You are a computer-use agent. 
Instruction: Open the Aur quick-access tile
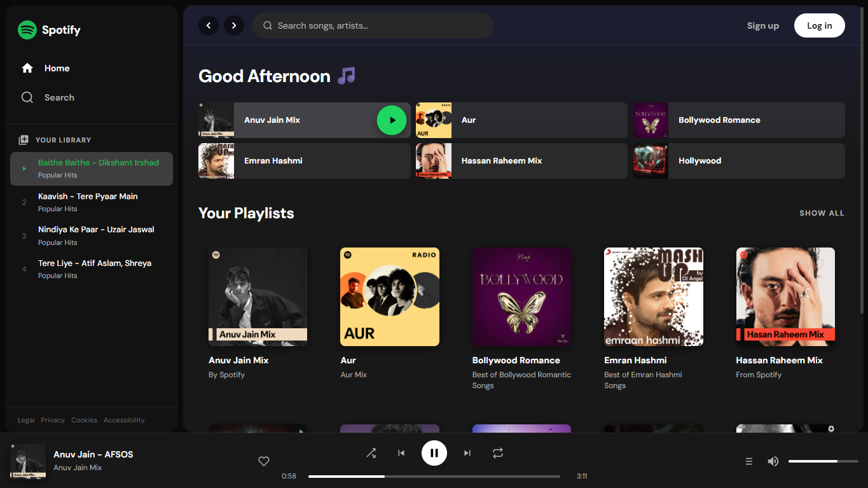(x=521, y=120)
